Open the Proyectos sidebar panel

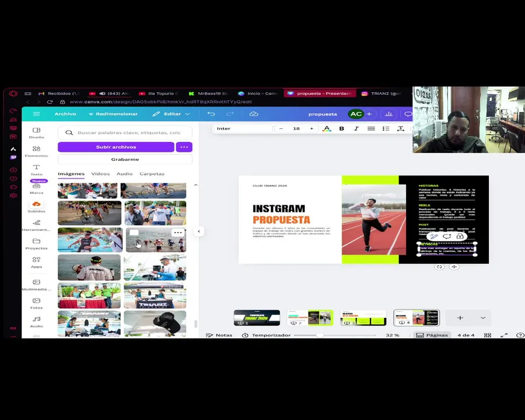[x=37, y=244]
